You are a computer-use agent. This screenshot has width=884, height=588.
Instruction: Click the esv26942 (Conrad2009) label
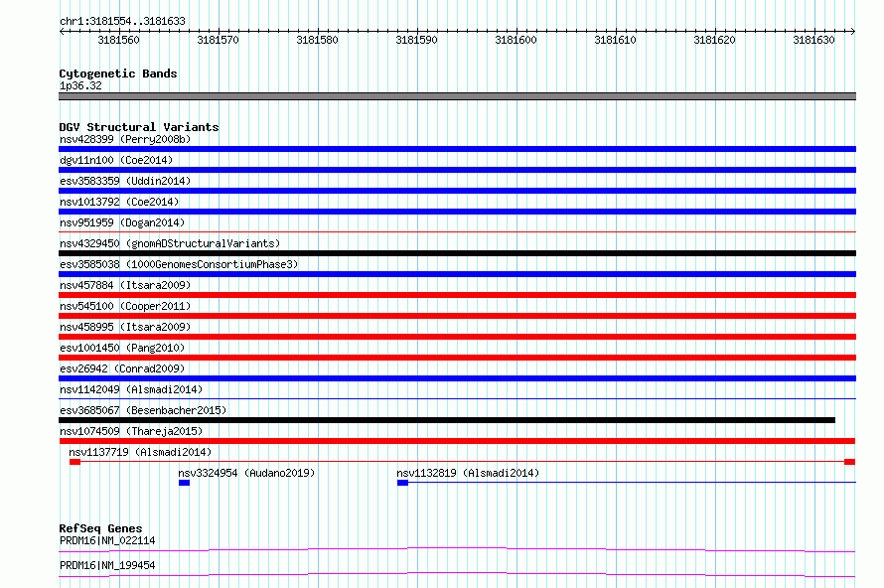[122, 368]
